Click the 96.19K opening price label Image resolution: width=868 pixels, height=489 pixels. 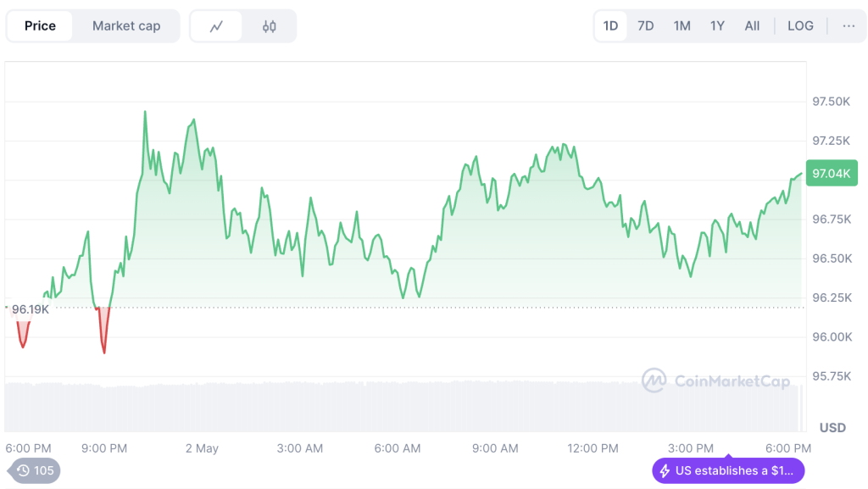point(31,309)
